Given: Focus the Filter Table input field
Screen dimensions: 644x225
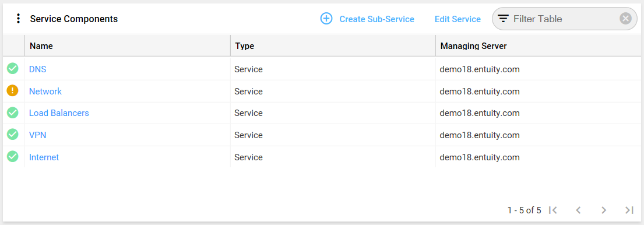Looking at the screenshot, I should 564,19.
